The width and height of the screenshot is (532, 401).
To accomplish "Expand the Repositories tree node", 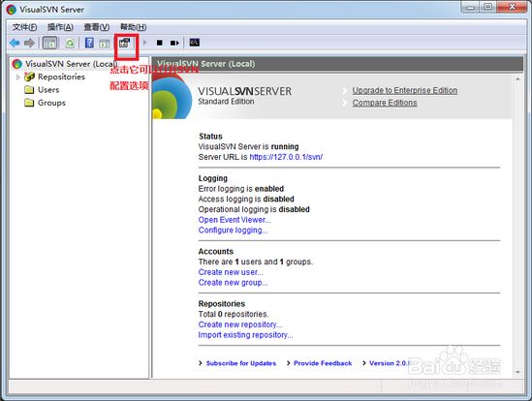I will (18, 77).
